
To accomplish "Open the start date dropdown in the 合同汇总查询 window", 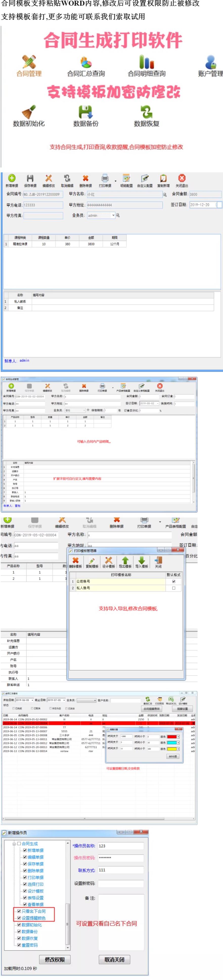I will click(x=32, y=700).
